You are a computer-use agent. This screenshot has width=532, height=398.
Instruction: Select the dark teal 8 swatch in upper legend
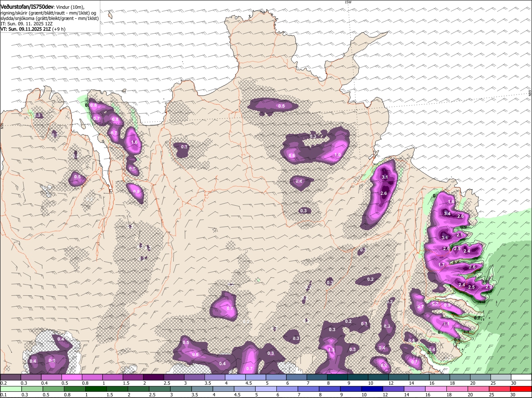click(x=337, y=377)
